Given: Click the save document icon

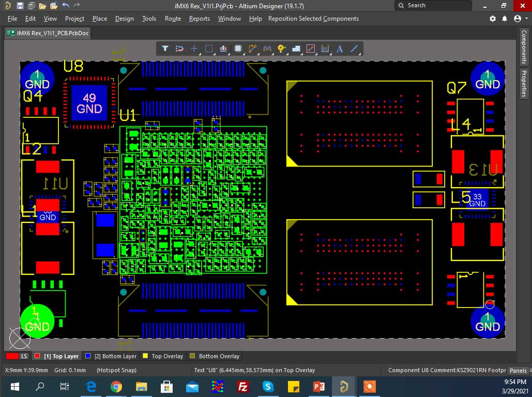Looking at the screenshot, I should pos(20,6).
